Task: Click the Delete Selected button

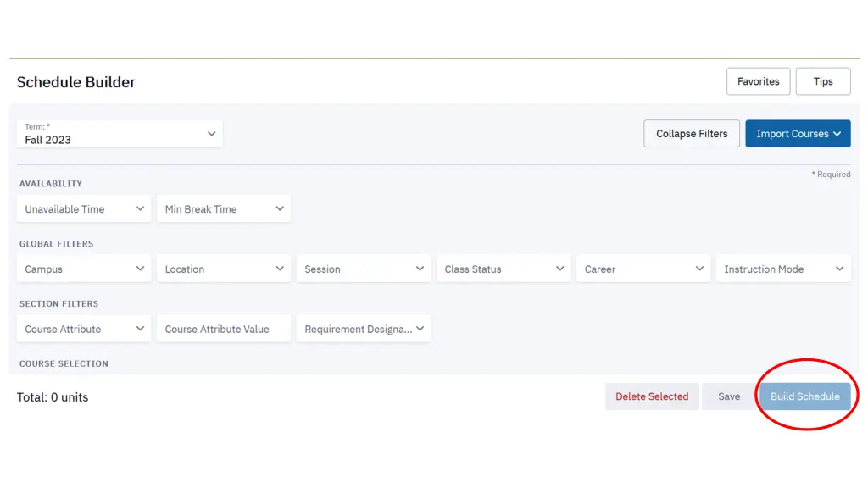Action: point(652,396)
